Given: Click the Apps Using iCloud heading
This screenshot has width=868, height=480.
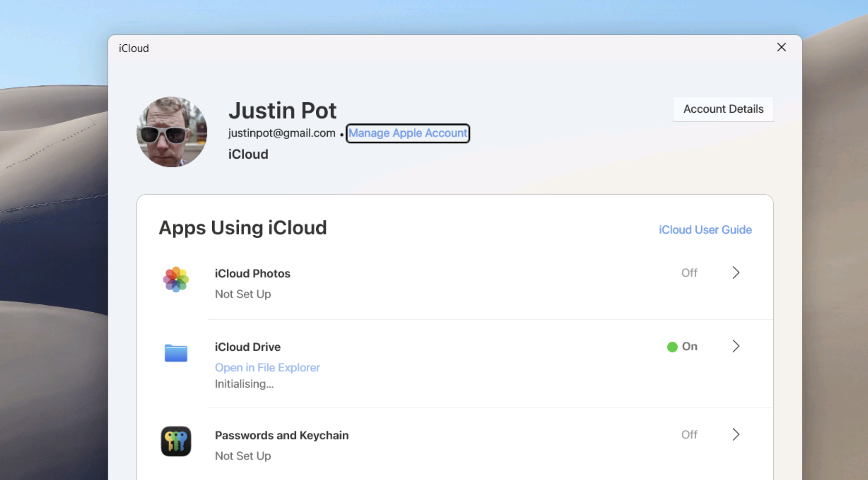Looking at the screenshot, I should [242, 228].
